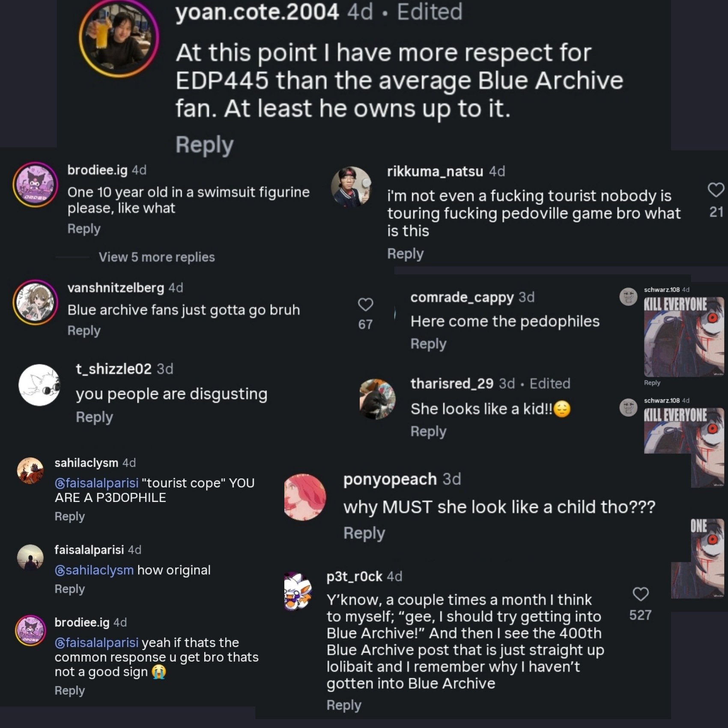Like p3t_r0ck's comment with 527 likes
The image size is (728, 728).
[640, 594]
